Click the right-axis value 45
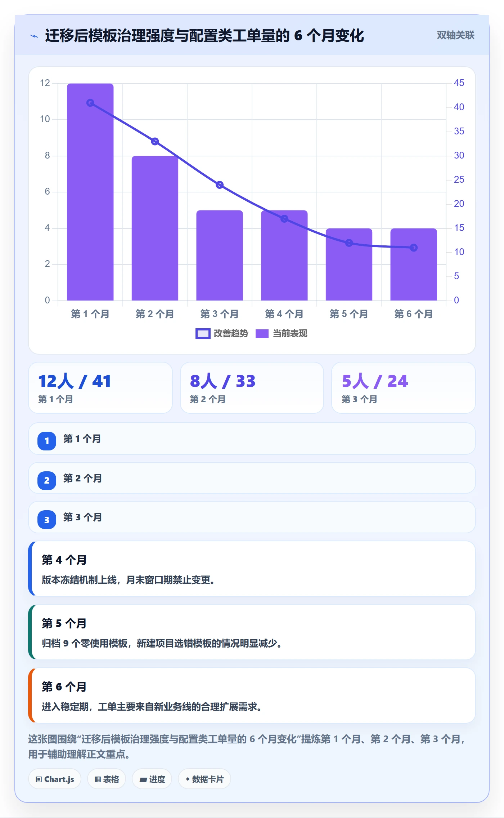Viewport: 504px width, 818px height. [459, 83]
